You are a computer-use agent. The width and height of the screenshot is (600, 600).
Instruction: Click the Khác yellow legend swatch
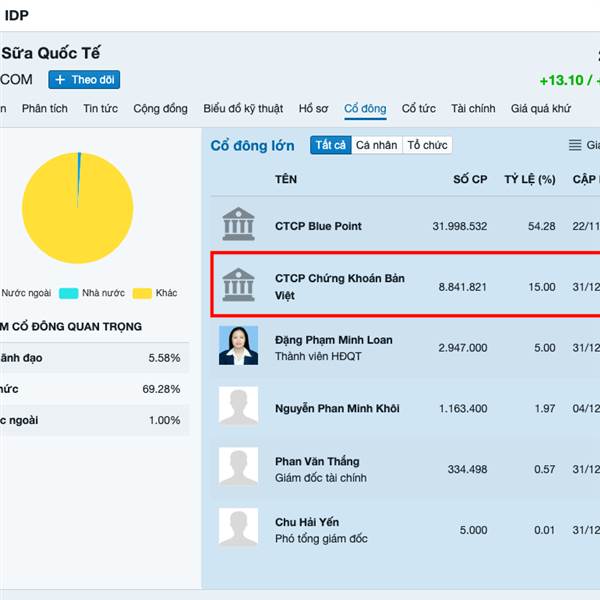point(142,293)
